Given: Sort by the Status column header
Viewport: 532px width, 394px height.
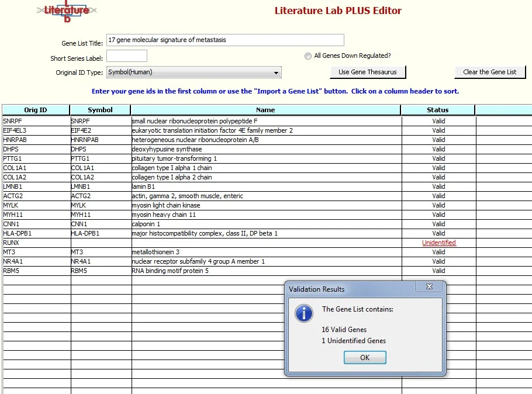Looking at the screenshot, I should tap(438, 110).
